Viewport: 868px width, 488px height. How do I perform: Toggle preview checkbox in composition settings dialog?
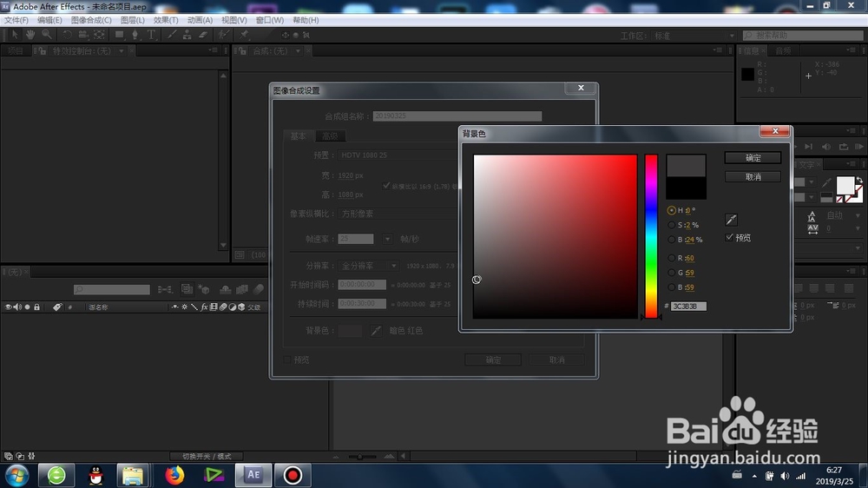click(286, 359)
